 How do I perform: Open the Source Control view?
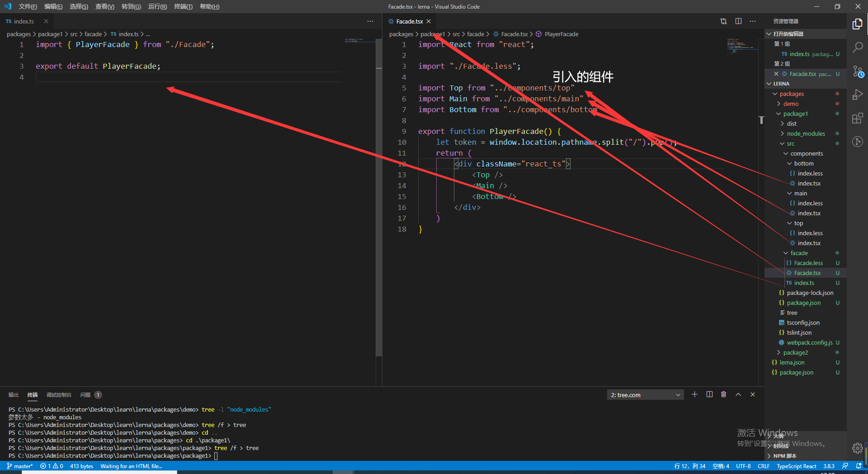tap(857, 71)
